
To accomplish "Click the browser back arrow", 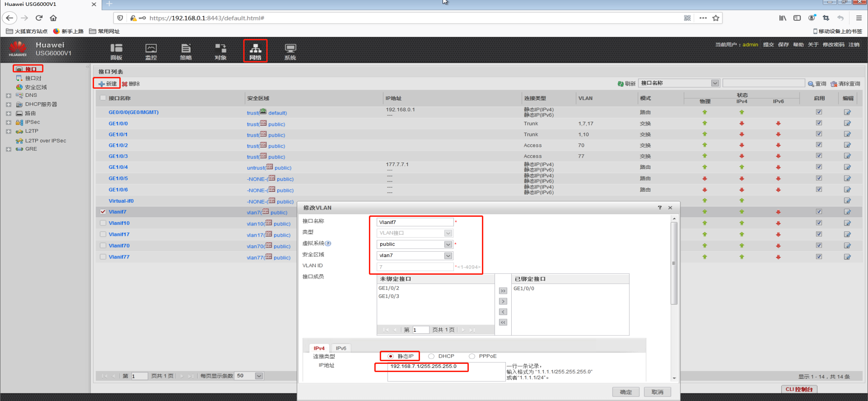I will pos(9,18).
